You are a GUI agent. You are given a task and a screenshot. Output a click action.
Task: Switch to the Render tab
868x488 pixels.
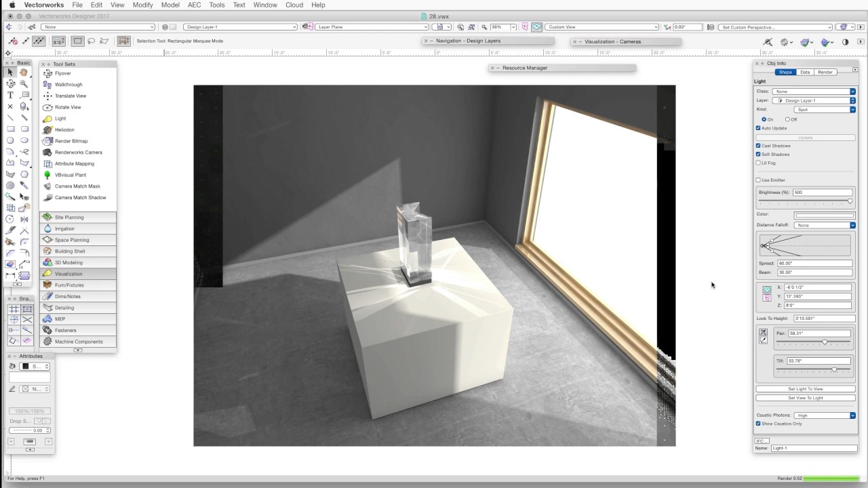tap(825, 72)
